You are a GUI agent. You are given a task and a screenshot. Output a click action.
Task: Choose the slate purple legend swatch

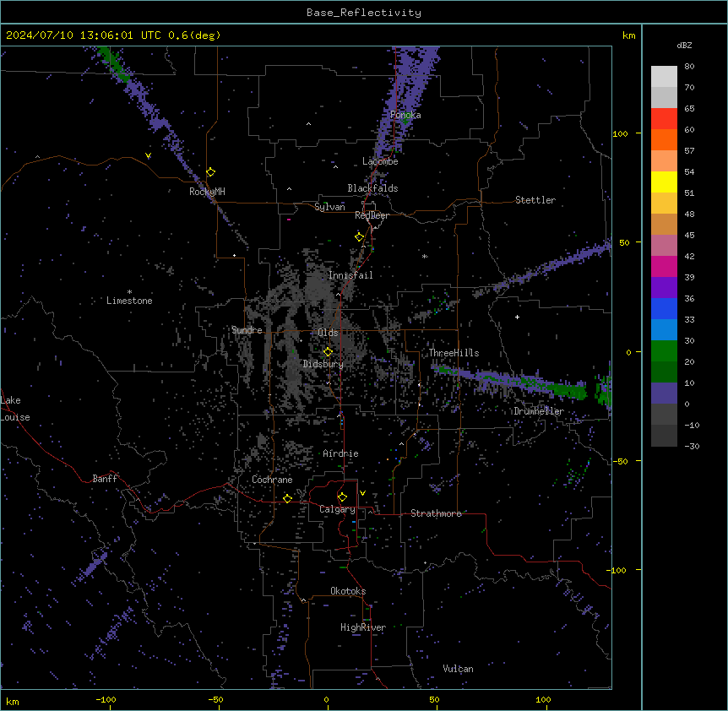click(x=664, y=393)
